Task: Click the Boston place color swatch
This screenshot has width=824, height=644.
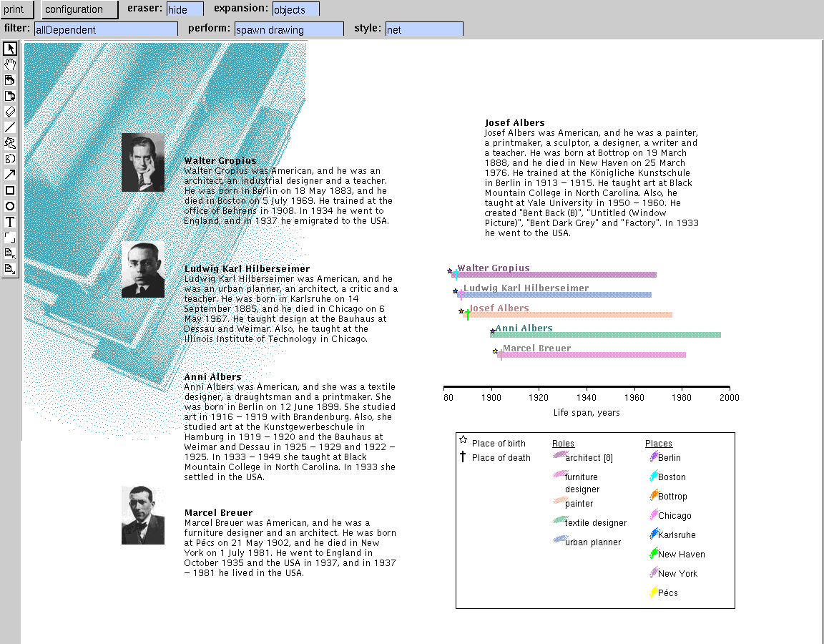Action: click(654, 476)
